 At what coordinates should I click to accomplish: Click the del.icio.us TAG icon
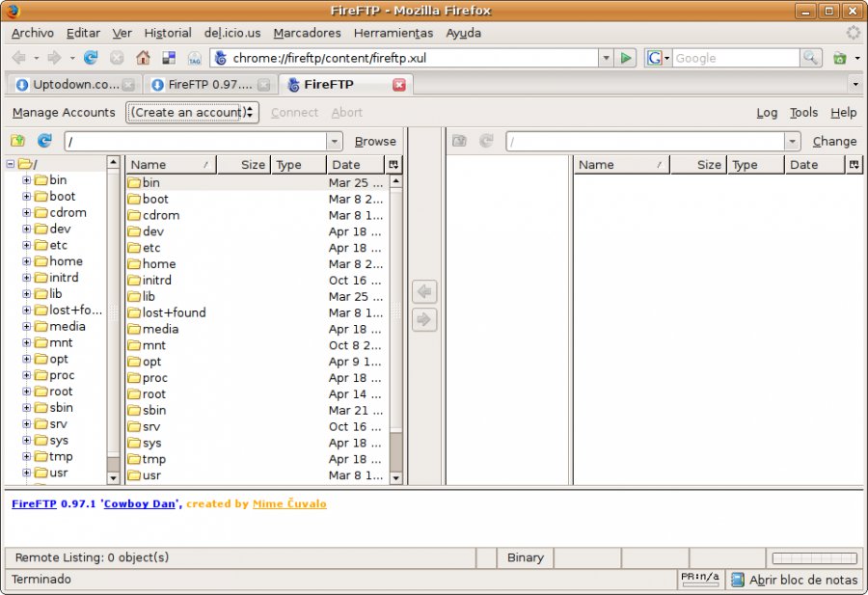click(x=194, y=58)
